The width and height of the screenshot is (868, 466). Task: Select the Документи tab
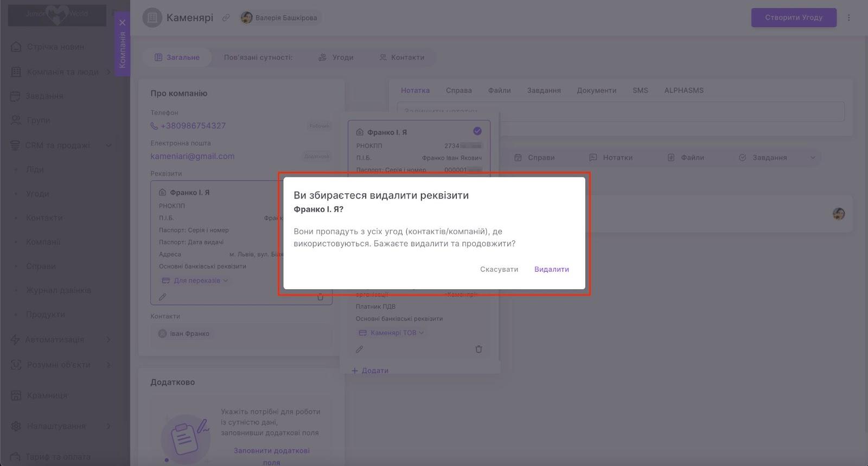pos(597,91)
